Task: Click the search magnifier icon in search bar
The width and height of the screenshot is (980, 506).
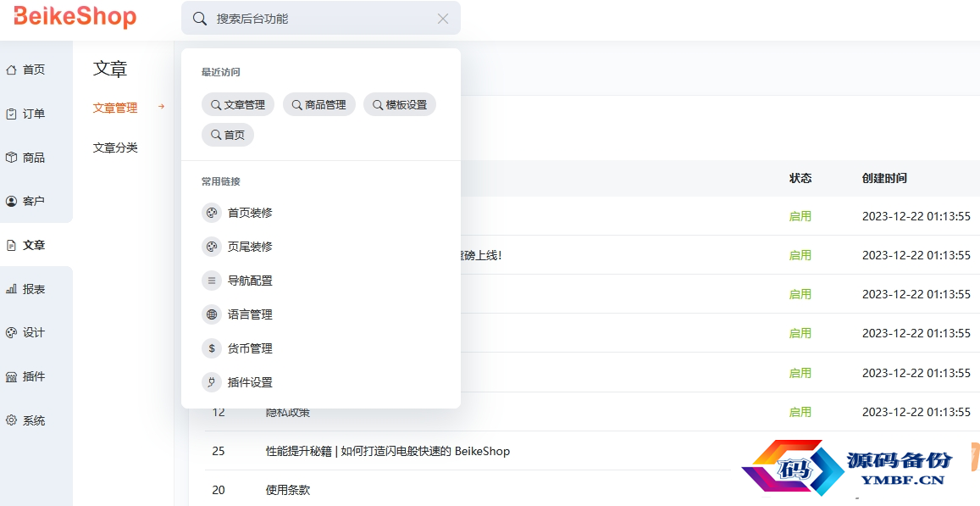Action: click(200, 19)
